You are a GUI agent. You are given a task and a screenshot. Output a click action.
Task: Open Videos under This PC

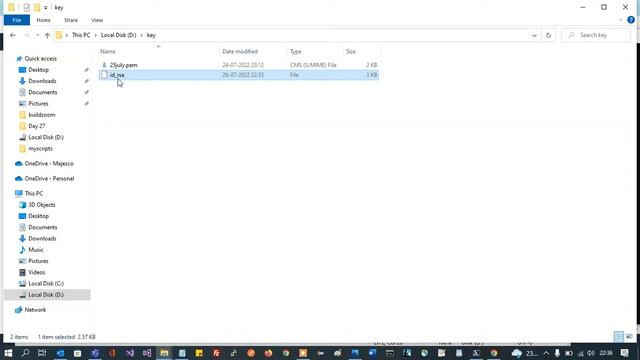pos(36,272)
